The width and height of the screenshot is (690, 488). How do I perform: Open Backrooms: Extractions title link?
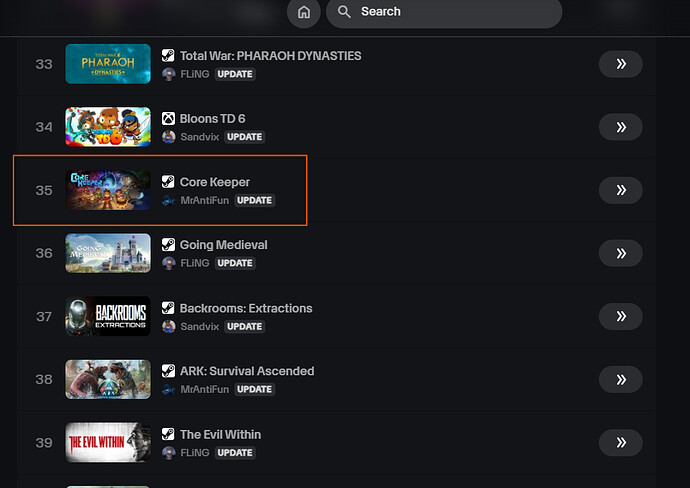pos(246,308)
